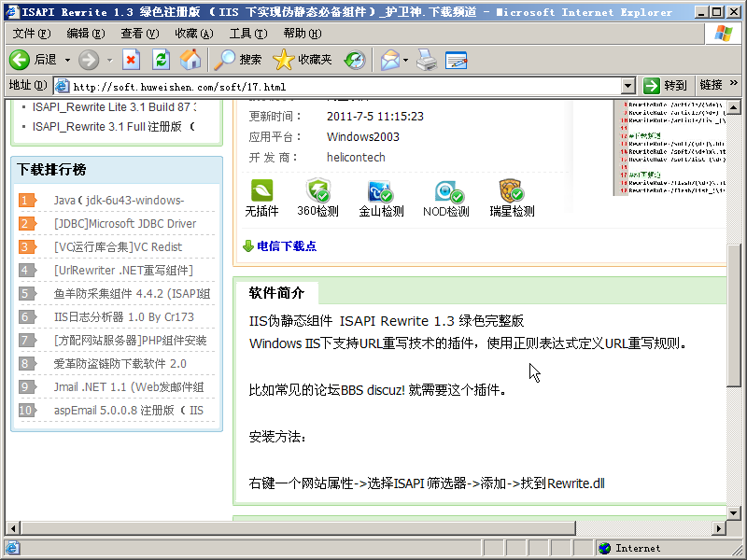
Task: Open the 文件(F) menu
Action: pos(32,34)
